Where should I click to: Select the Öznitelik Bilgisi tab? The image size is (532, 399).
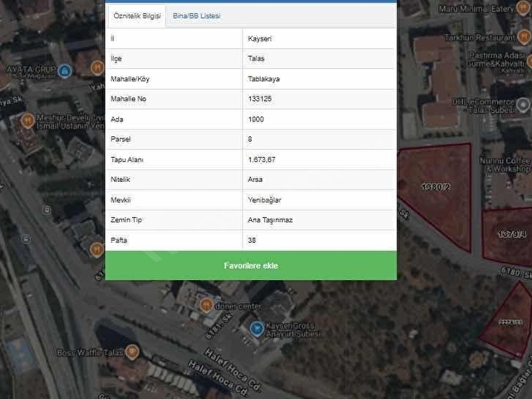tap(137, 16)
